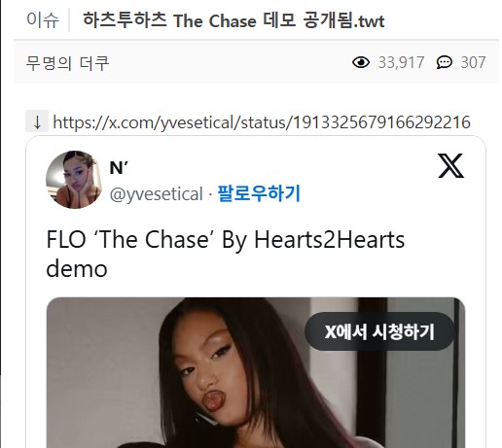Open the x.com/yvesetical status URL

coord(262,122)
